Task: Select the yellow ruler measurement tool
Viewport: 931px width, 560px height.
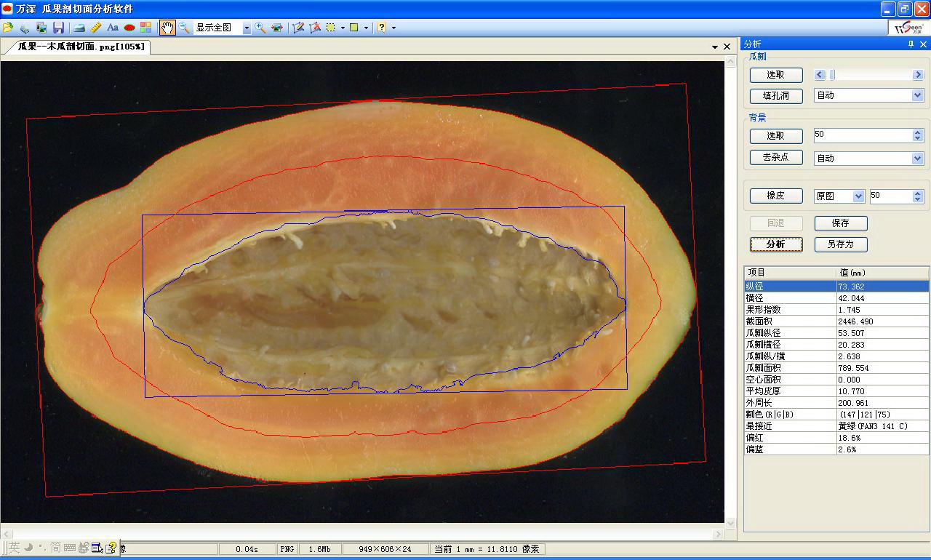Action: pos(96,28)
